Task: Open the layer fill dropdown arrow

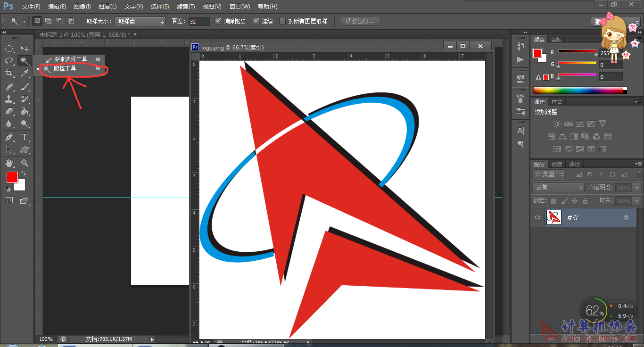Action: 637,200
